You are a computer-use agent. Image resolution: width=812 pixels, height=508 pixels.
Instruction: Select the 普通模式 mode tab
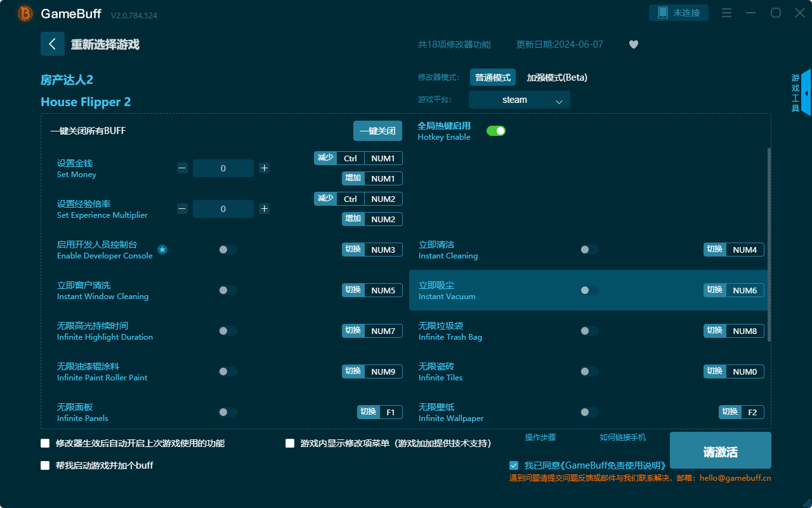tap(493, 77)
